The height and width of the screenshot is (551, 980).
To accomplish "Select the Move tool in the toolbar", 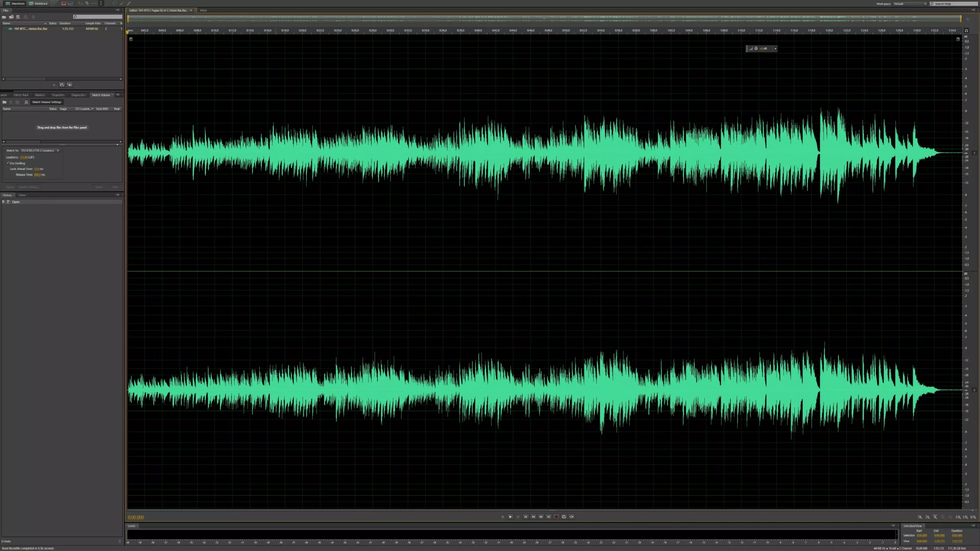I will click(80, 3).
